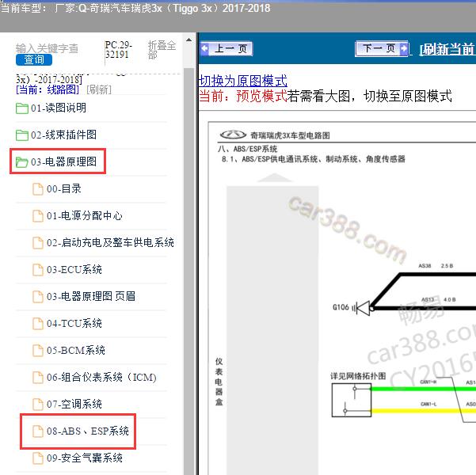
Task: Click the G106 ground label in diagram
Action: pyautogui.click(x=341, y=307)
